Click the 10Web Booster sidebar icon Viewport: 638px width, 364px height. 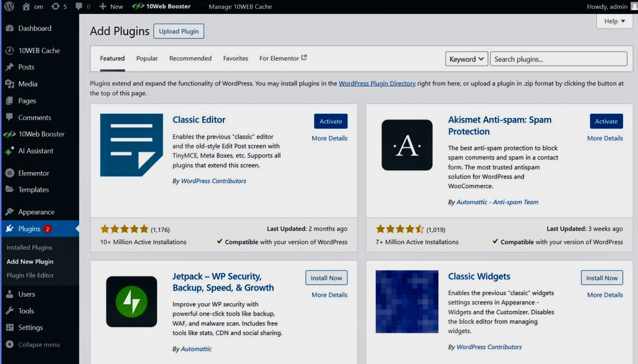click(x=10, y=134)
